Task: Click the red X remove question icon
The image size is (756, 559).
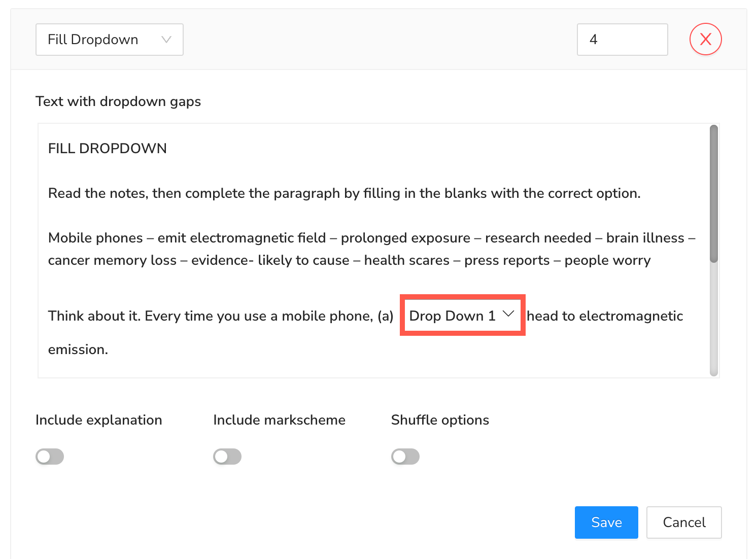Action: coord(705,40)
